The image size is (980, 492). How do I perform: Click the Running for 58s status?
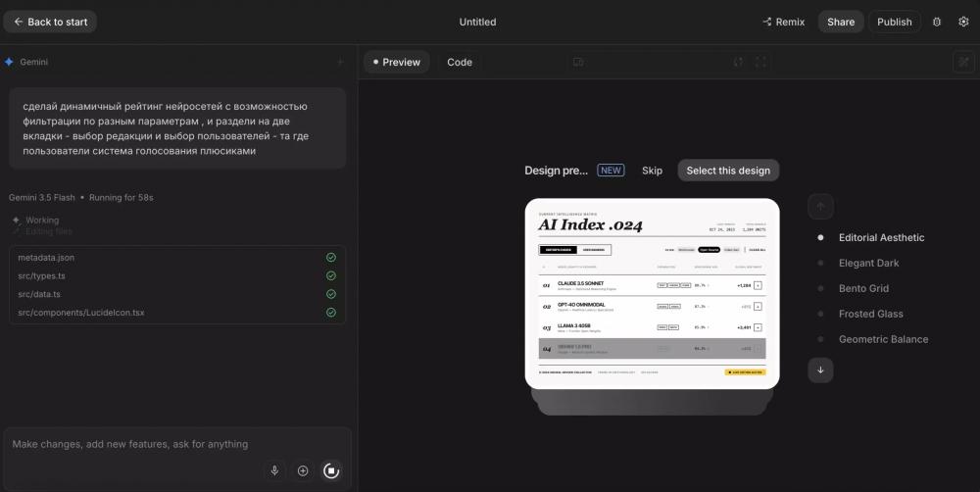point(121,198)
